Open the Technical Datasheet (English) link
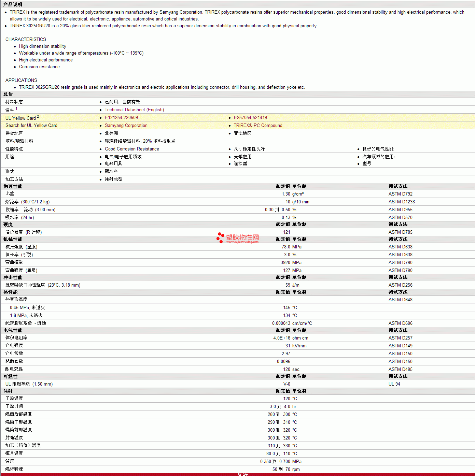The height and width of the screenshot is (476, 475). [x=134, y=110]
